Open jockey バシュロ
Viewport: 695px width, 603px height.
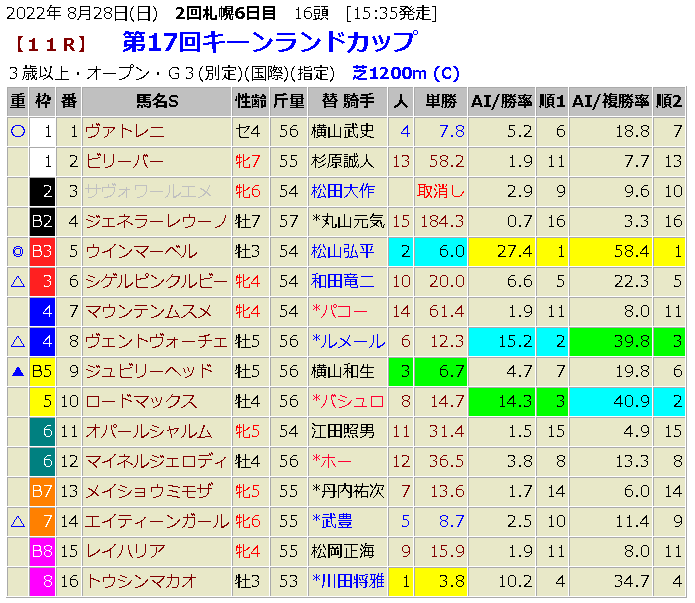348,401
